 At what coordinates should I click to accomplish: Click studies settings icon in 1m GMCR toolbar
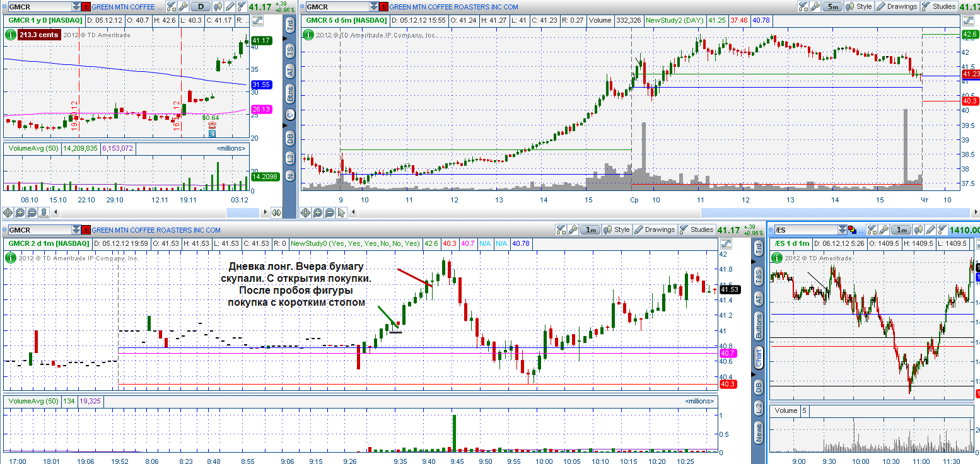click(561, 229)
